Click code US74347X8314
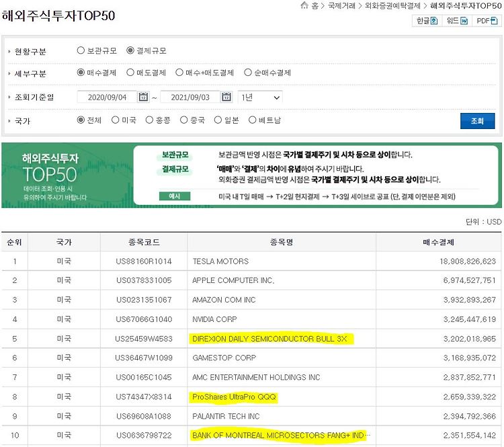504x447 pixels. [x=144, y=397]
